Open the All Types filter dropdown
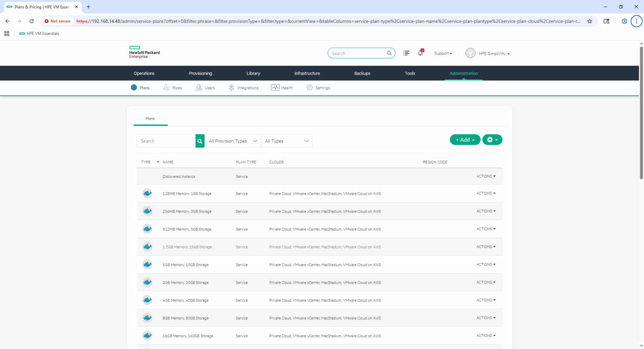This screenshot has width=644, height=349. click(287, 141)
